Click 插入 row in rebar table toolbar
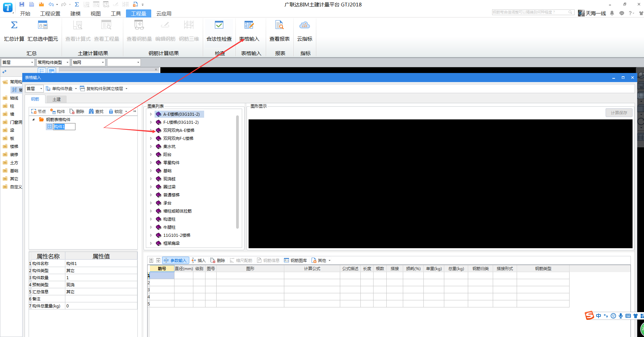 click(198, 260)
